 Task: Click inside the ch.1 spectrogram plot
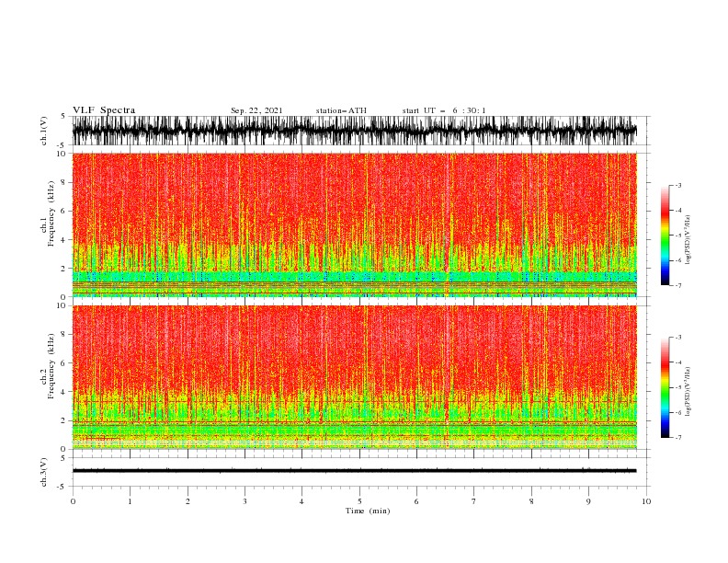355,224
